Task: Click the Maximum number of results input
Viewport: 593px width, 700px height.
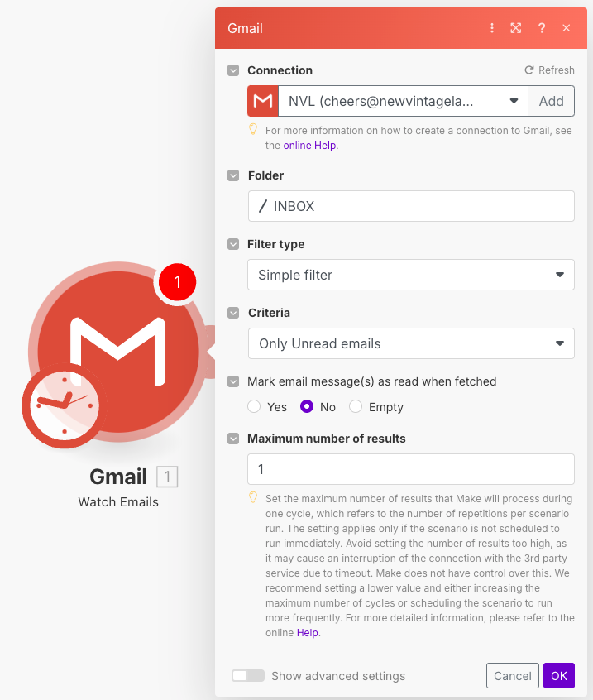Action: (x=411, y=469)
